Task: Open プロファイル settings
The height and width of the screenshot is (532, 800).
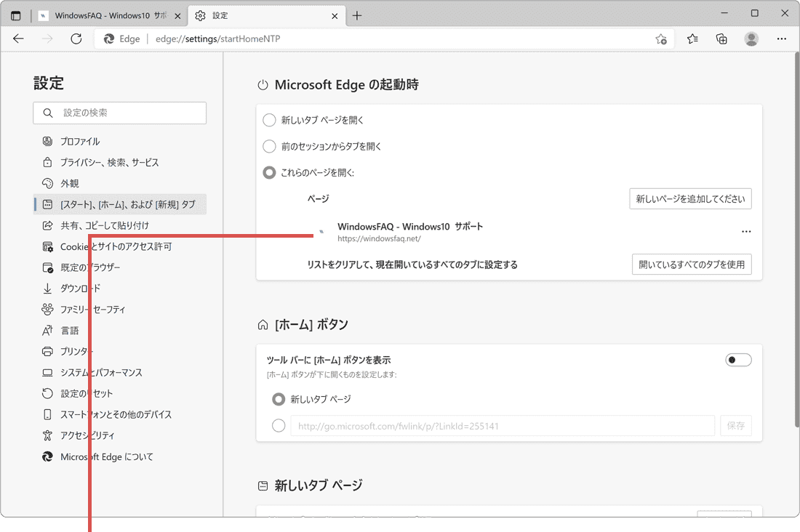Action: [120, 141]
